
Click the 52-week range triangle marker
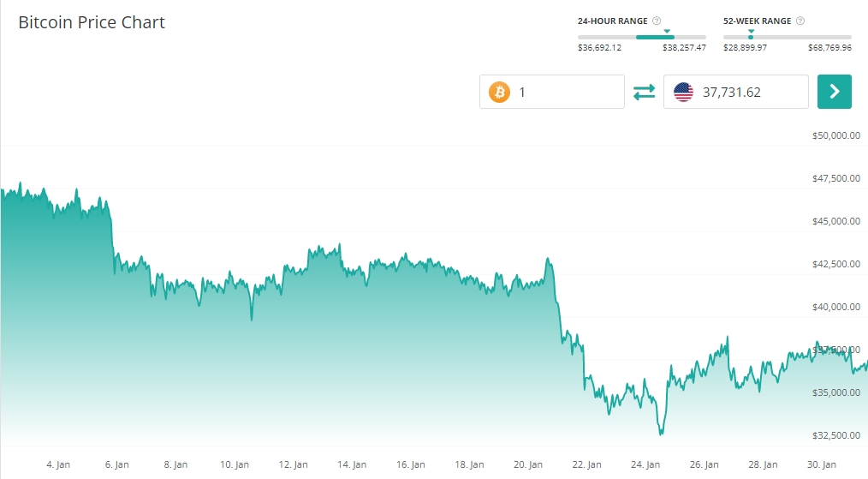tap(751, 31)
